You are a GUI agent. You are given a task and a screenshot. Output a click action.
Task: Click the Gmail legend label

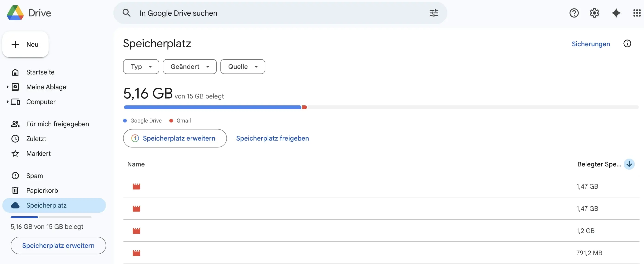(183, 121)
